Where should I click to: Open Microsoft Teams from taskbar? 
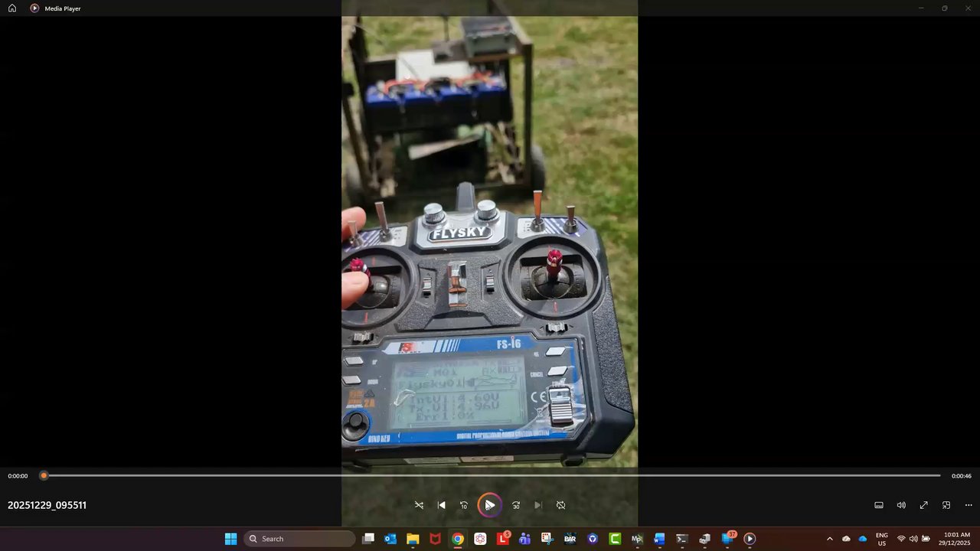click(524, 539)
